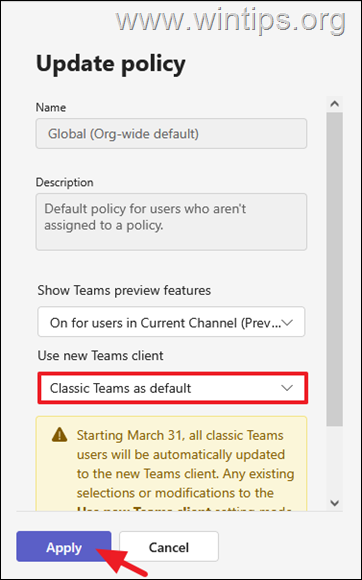362x580 pixels.
Task: Click the Name field label
Action: click(51, 107)
